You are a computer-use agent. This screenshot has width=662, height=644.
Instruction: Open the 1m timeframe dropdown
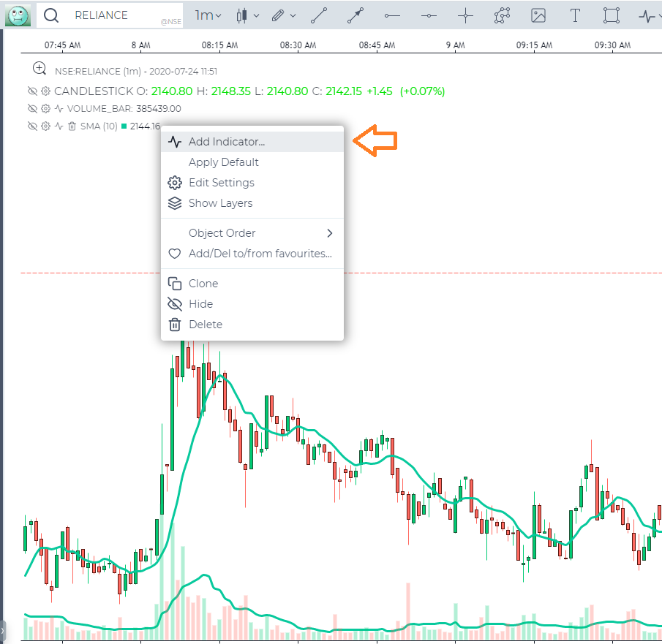(x=208, y=15)
